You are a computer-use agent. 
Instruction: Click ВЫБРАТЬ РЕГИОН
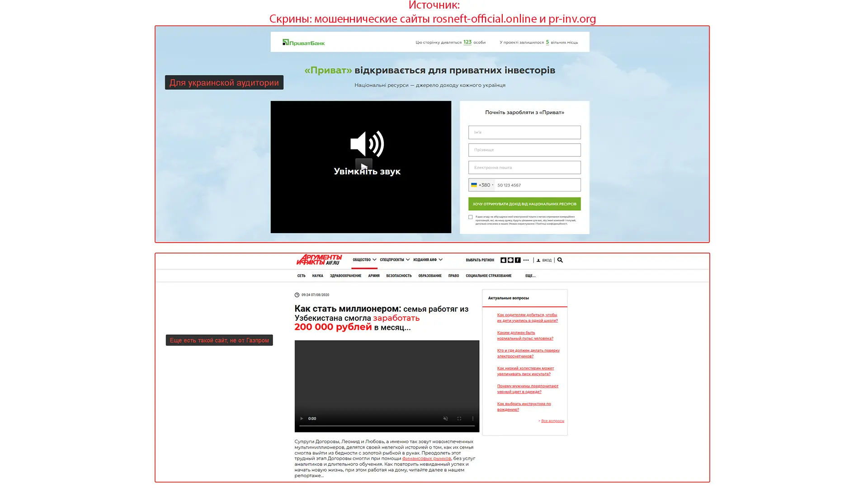pos(480,260)
